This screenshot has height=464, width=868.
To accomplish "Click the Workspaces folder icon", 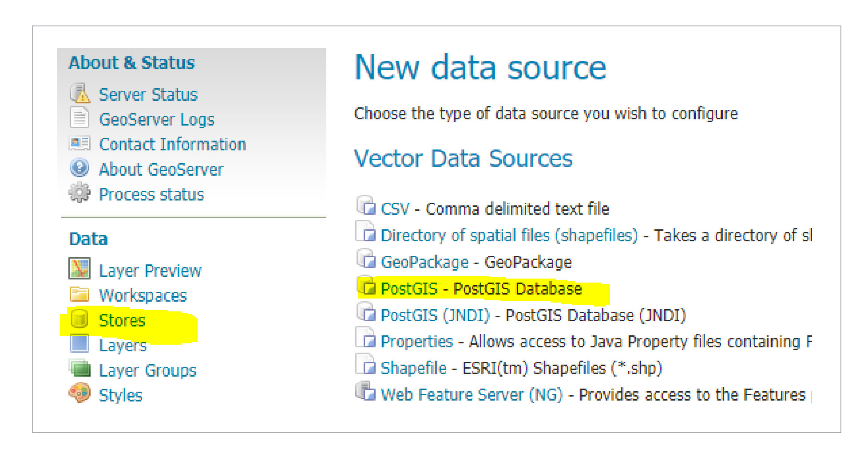I will tap(80, 295).
